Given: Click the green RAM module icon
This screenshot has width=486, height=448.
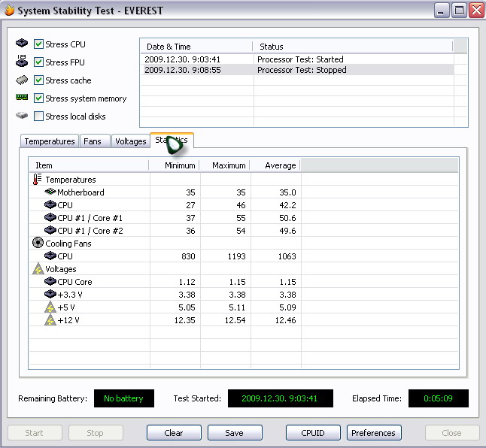Looking at the screenshot, I should [x=22, y=98].
